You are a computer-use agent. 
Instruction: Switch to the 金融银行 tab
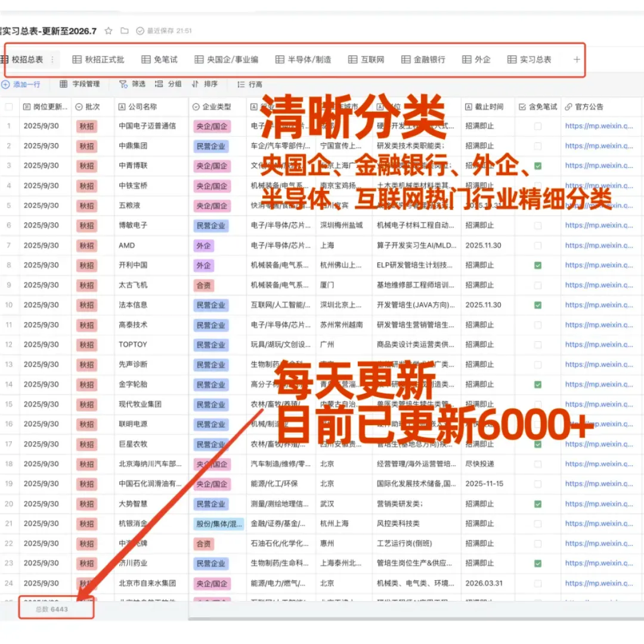click(423, 60)
